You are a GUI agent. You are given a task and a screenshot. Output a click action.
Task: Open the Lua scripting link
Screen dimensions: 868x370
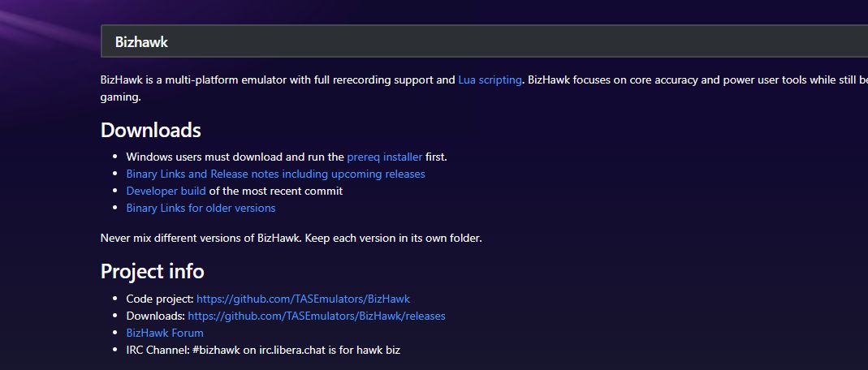(x=490, y=80)
